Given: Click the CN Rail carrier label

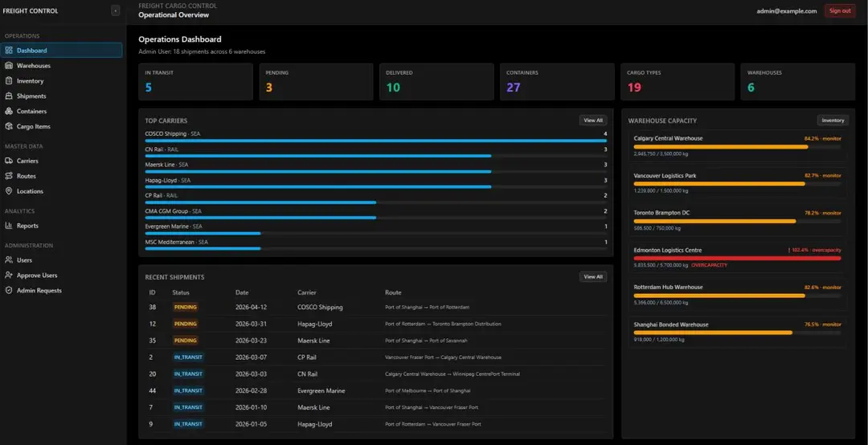Looking at the screenshot, I should pyautogui.click(x=162, y=149).
